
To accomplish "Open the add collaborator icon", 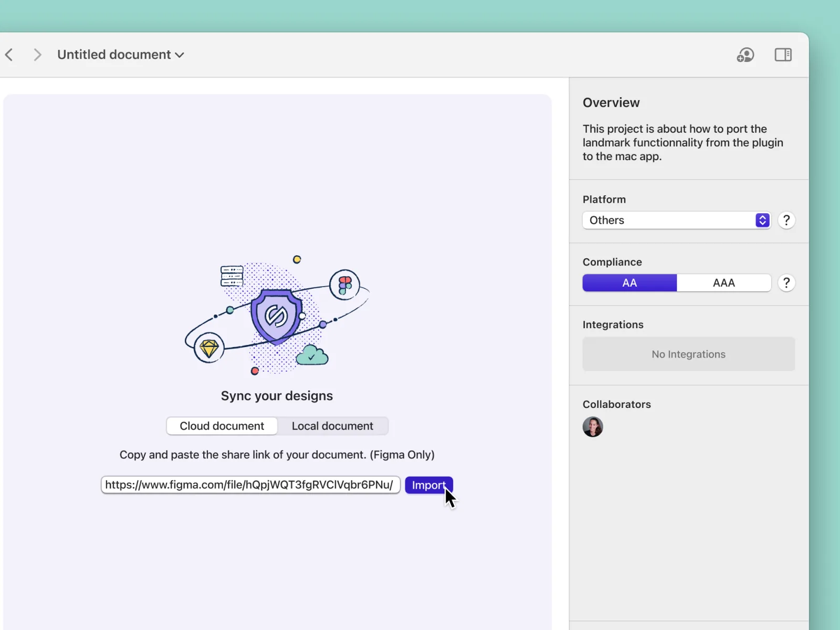I will pyautogui.click(x=745, y=55).
